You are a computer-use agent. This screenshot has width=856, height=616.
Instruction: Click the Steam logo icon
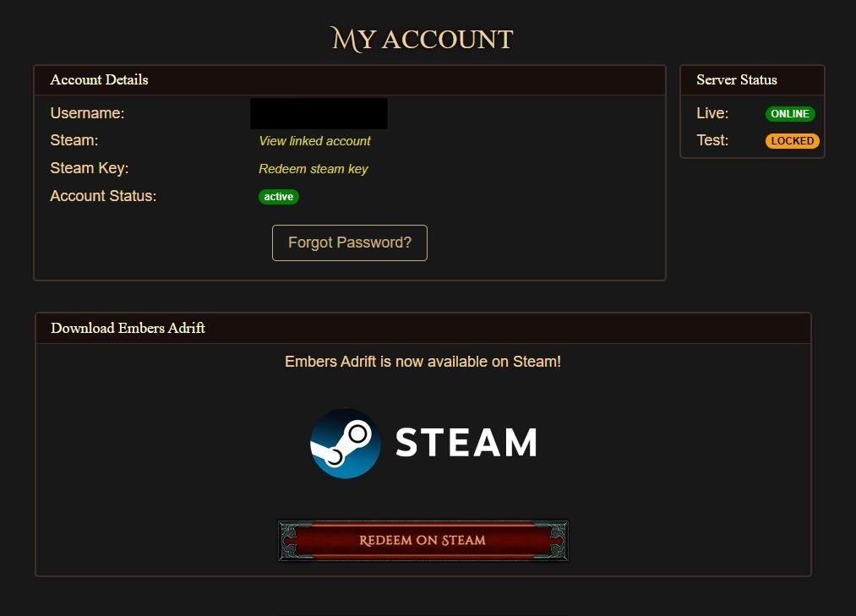[345, 444]
